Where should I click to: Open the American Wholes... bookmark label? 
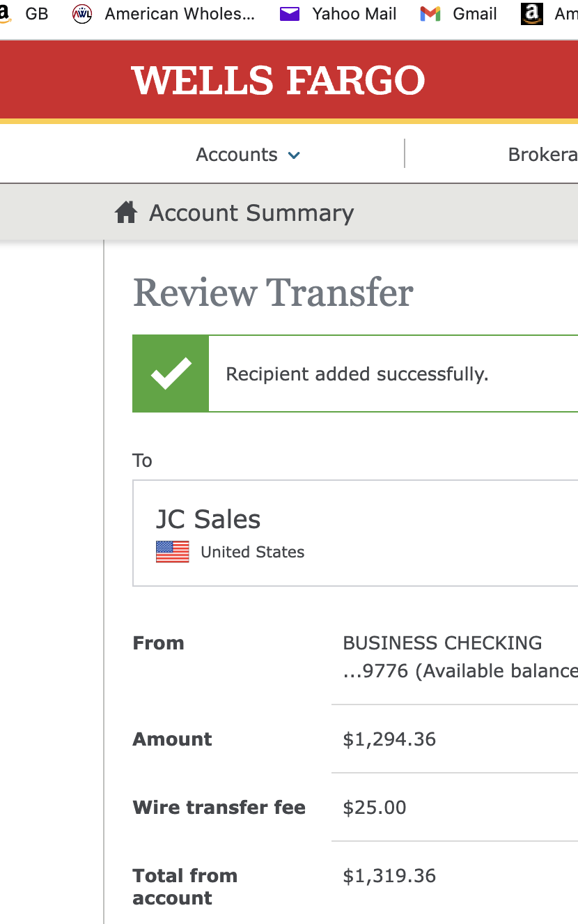coord(180,14)
